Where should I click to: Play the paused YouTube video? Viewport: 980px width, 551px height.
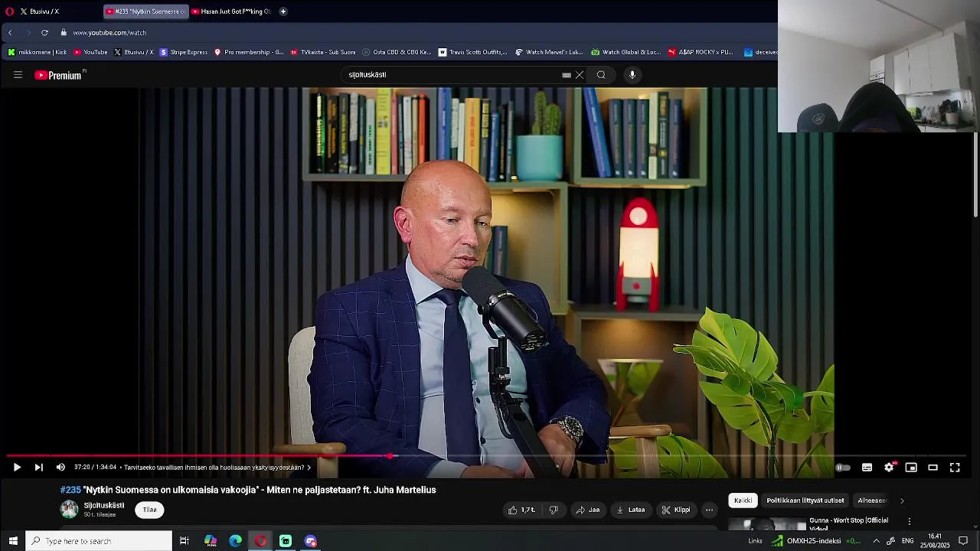tap(17, 468)
